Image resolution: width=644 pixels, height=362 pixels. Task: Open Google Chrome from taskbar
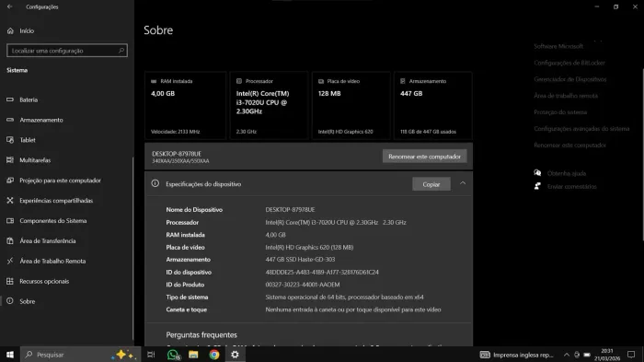(214, 355)
